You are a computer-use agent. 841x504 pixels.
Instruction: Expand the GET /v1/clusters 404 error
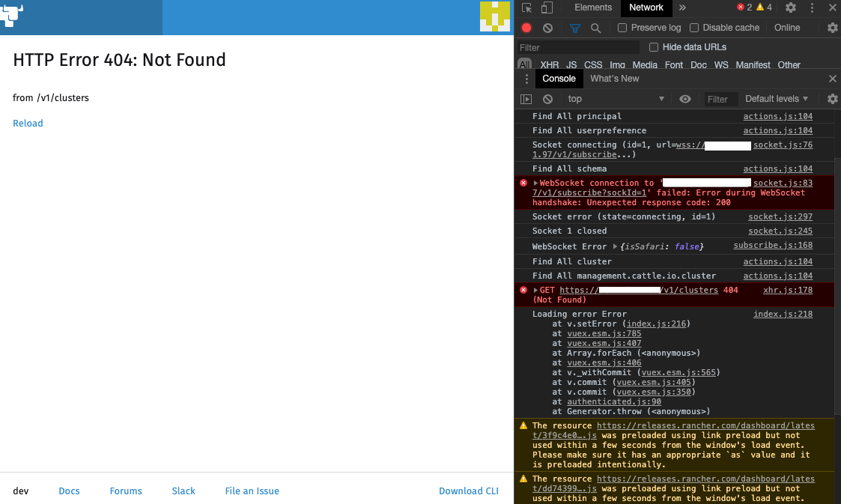[535, 290]
